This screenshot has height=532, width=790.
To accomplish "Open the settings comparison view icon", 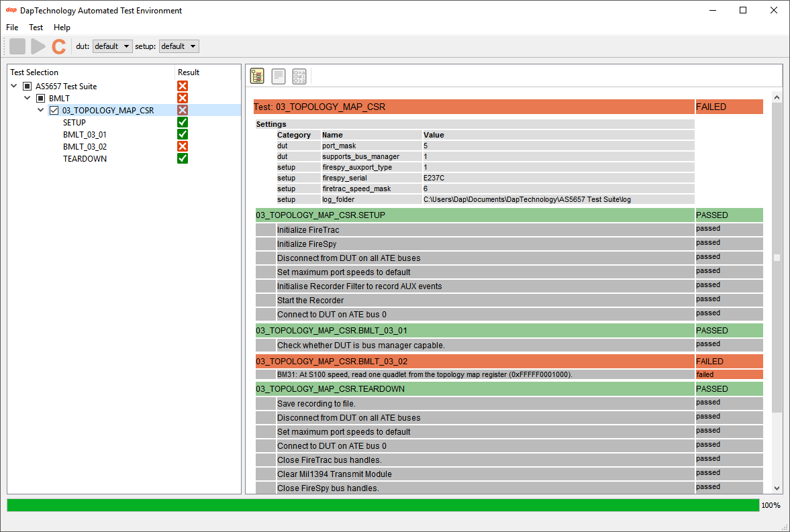I will pyautogui.click(x=299, y=76).
